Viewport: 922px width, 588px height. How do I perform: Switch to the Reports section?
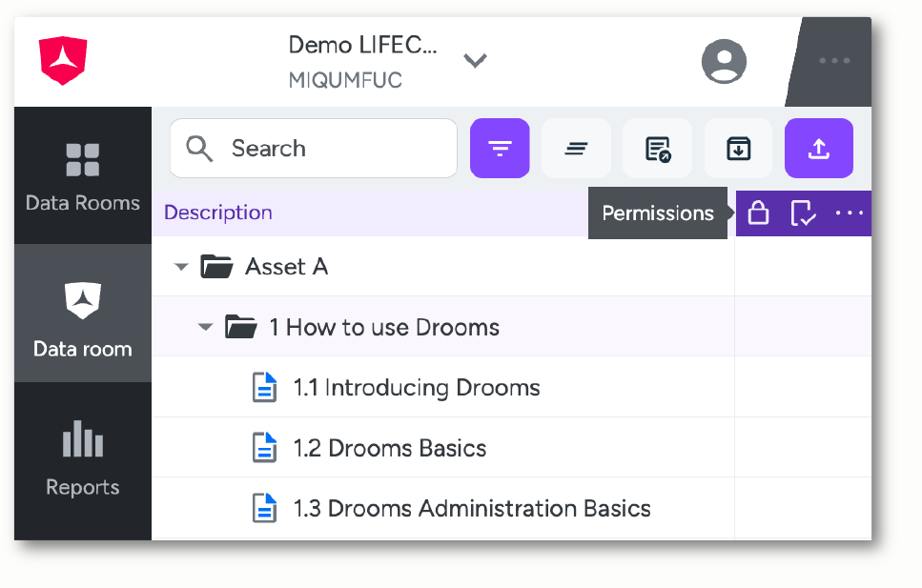click(x=83, y=458)
